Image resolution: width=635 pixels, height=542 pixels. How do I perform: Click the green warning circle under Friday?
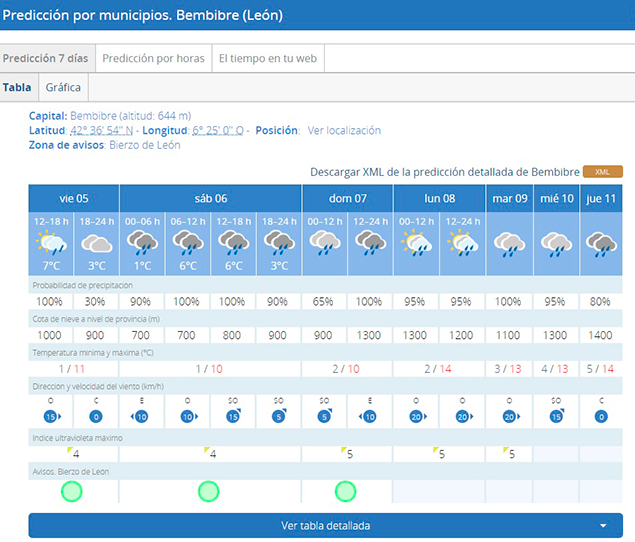[x=71, y=491]
